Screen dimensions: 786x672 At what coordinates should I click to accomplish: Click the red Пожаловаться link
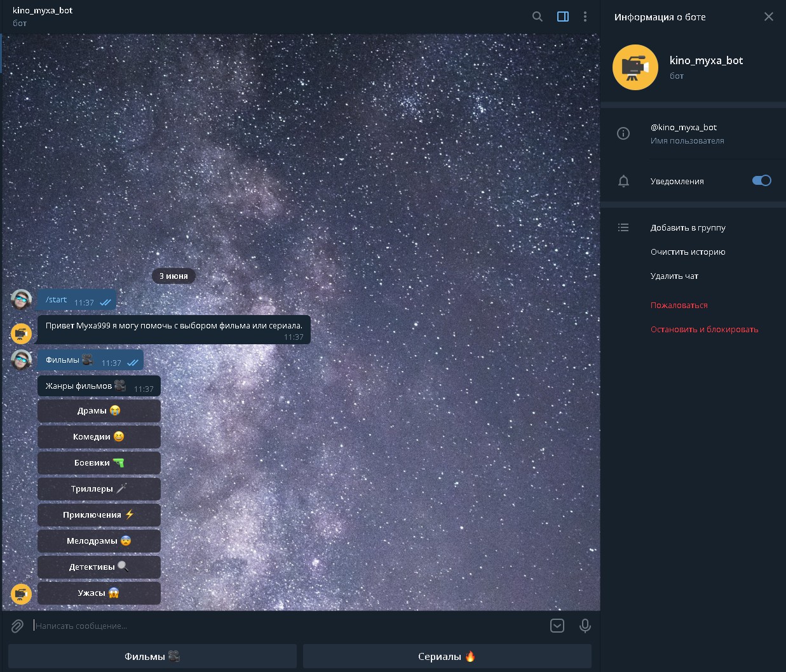click(679, 305)
